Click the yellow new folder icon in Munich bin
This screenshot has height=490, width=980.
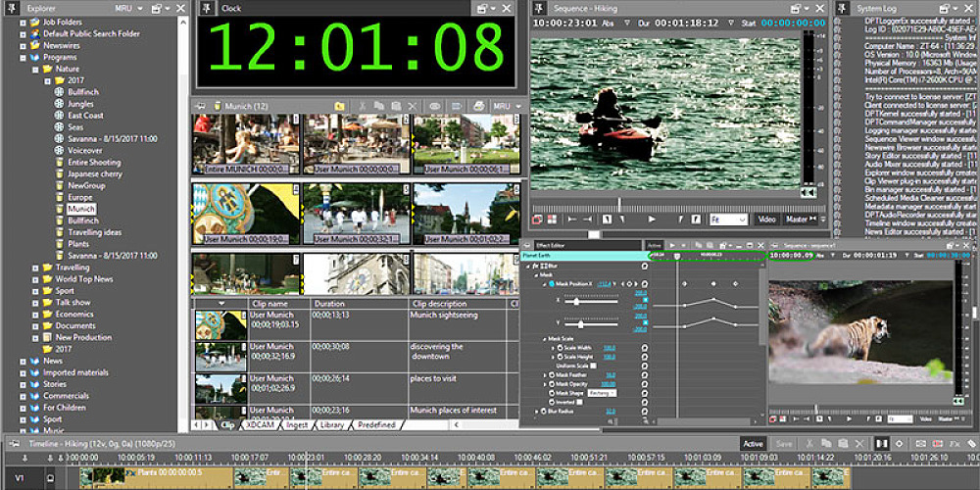click(x=339, y=106)
